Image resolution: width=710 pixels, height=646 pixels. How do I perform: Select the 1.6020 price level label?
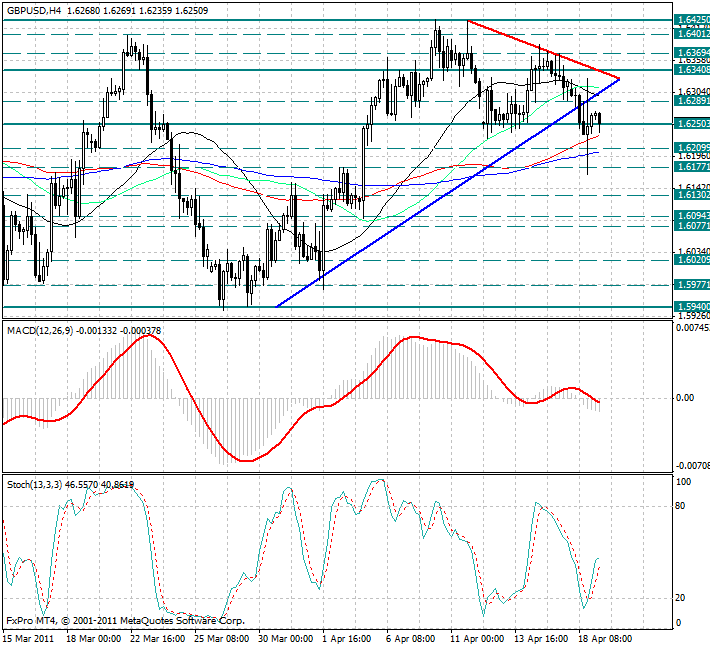click(x=692, y=260)
